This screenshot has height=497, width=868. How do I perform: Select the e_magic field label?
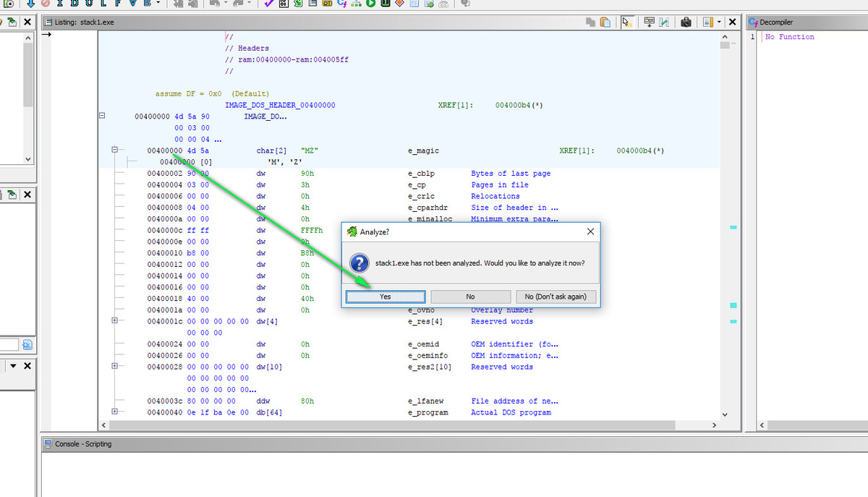click(423, 150)
